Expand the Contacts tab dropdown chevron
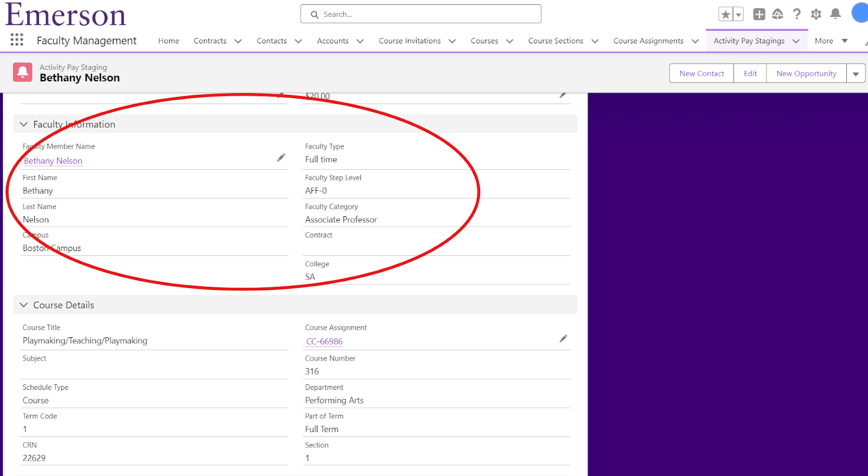Viewport: 868px width, 476px height. [298, 41]
